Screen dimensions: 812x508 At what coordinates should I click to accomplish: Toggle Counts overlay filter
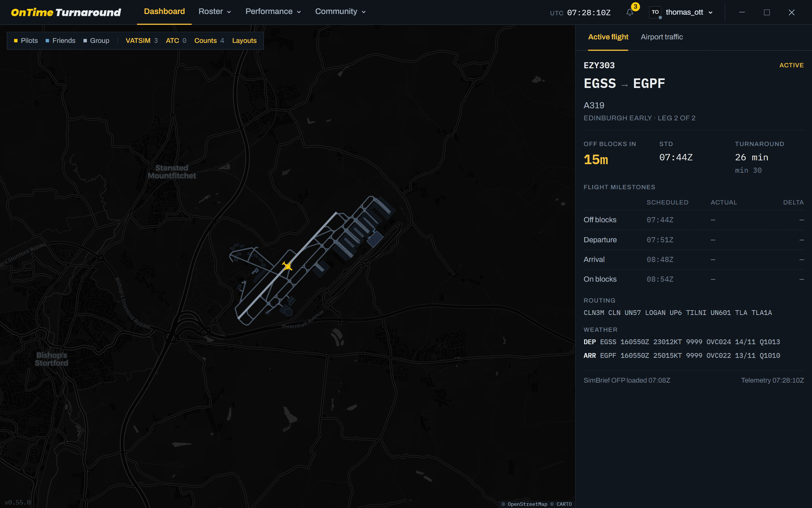pyautogui.click(x=209, y=41)
